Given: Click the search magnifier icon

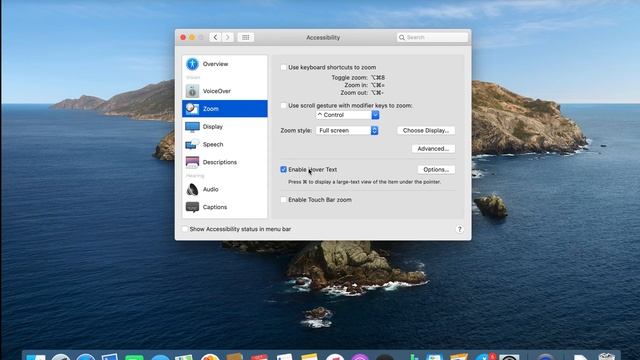Looking at the screenshot, I should [x=402, y=38].
